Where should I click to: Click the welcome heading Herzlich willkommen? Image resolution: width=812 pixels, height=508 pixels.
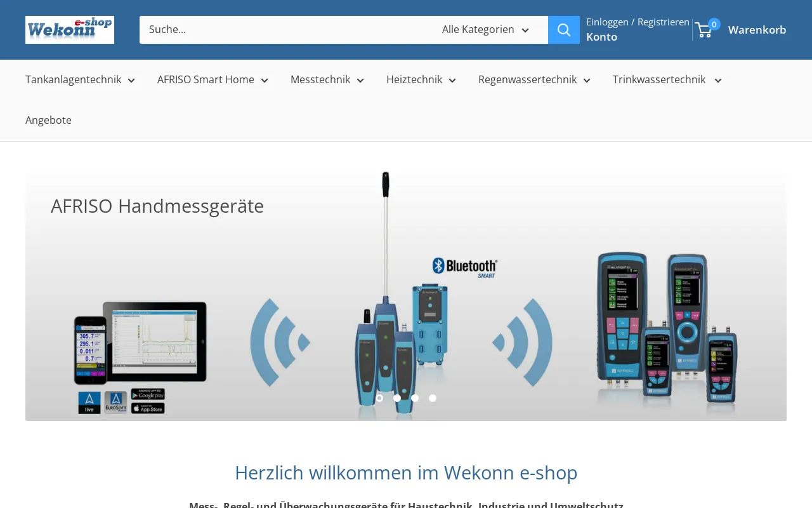(x=406, y=472)
